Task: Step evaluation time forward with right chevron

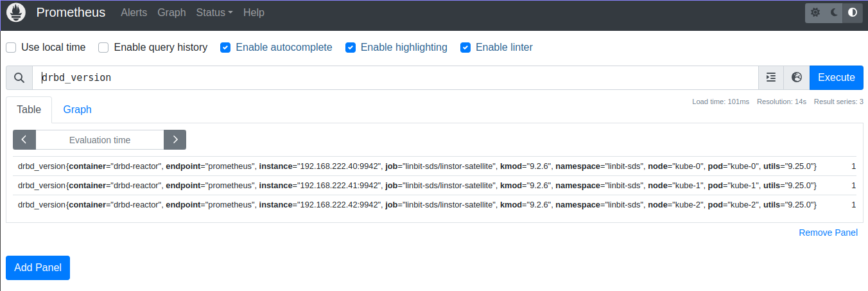Action: (x=175, y=140)
